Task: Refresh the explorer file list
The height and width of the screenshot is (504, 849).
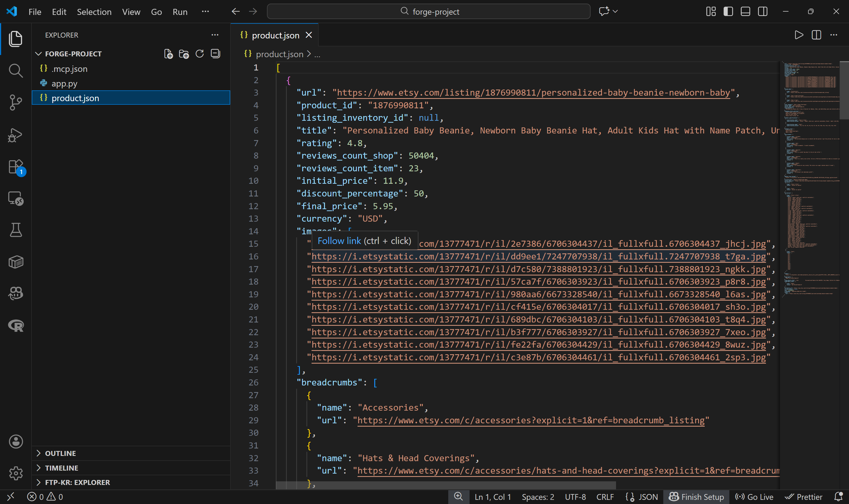Action: 200,54
